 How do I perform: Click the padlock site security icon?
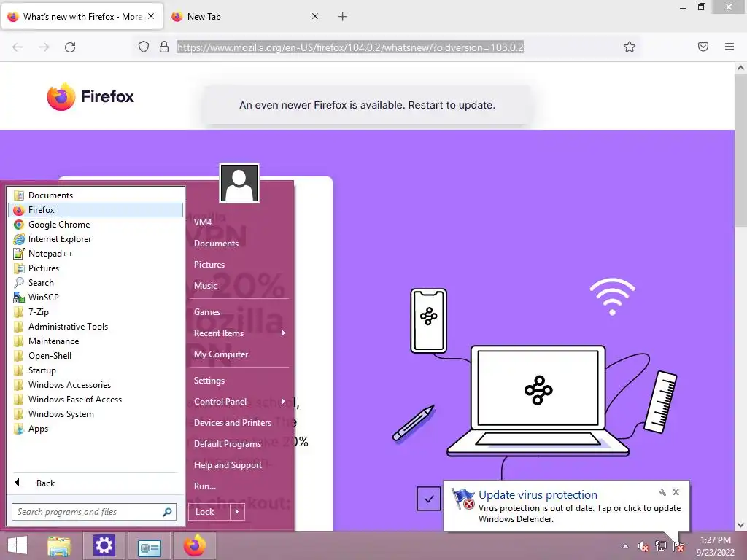164,47
